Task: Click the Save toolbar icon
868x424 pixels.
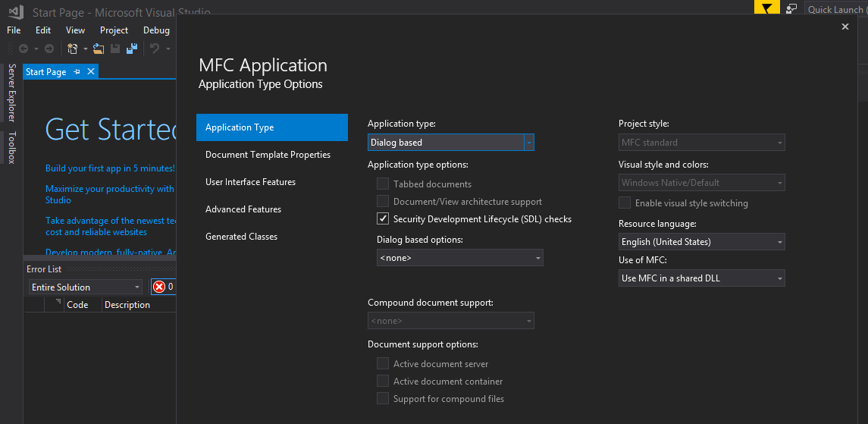Action: tap(115, 49)
